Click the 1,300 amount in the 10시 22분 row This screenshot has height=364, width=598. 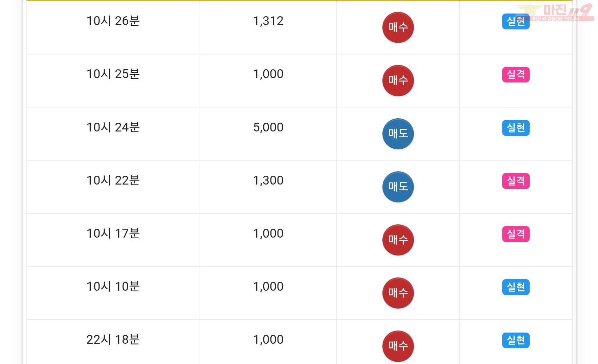point(268,180)
